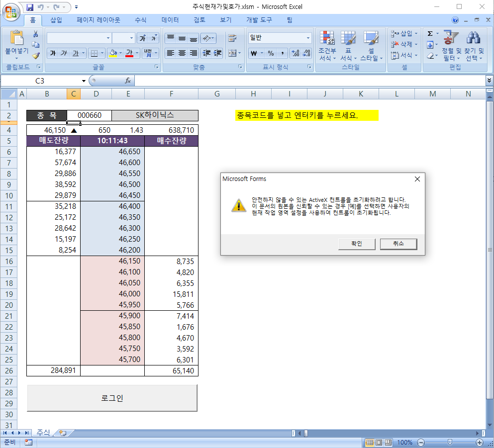Select the 주식 sheet tab
The image size is (494, 448).
43,433
